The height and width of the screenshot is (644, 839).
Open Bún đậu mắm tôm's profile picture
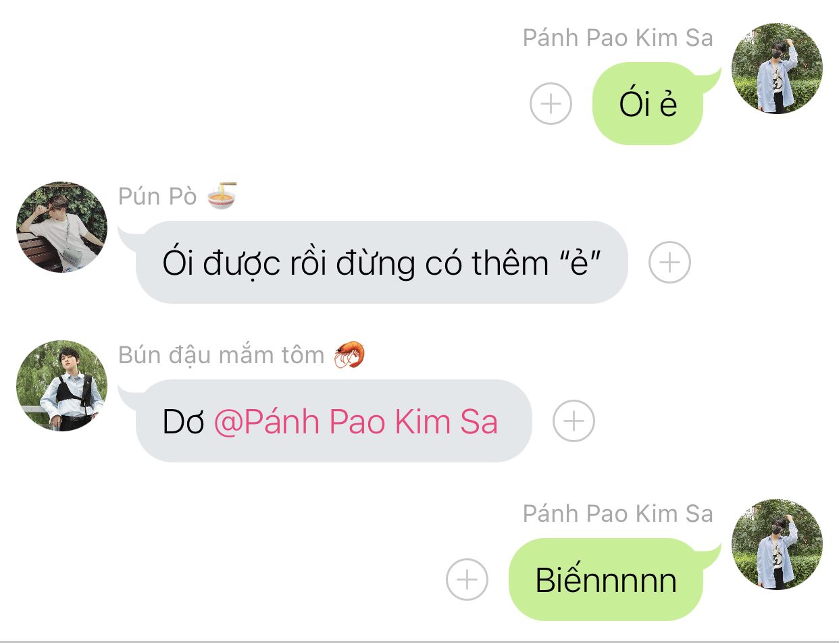point(61,385)
